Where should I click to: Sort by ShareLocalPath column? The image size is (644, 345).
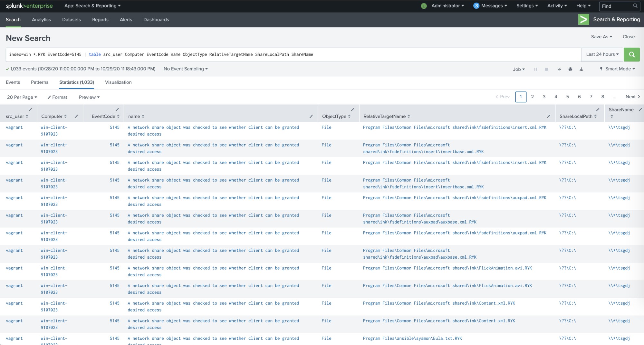point(578,116)
